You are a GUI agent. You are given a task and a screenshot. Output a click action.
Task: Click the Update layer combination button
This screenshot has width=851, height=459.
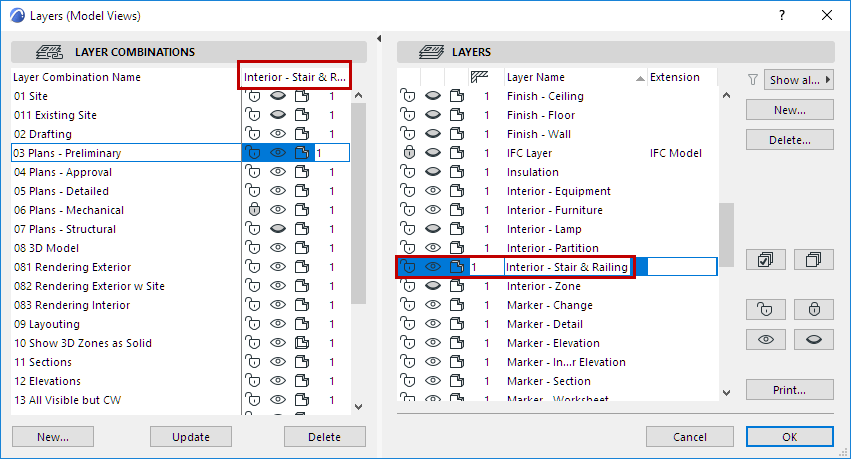point(190,436)
